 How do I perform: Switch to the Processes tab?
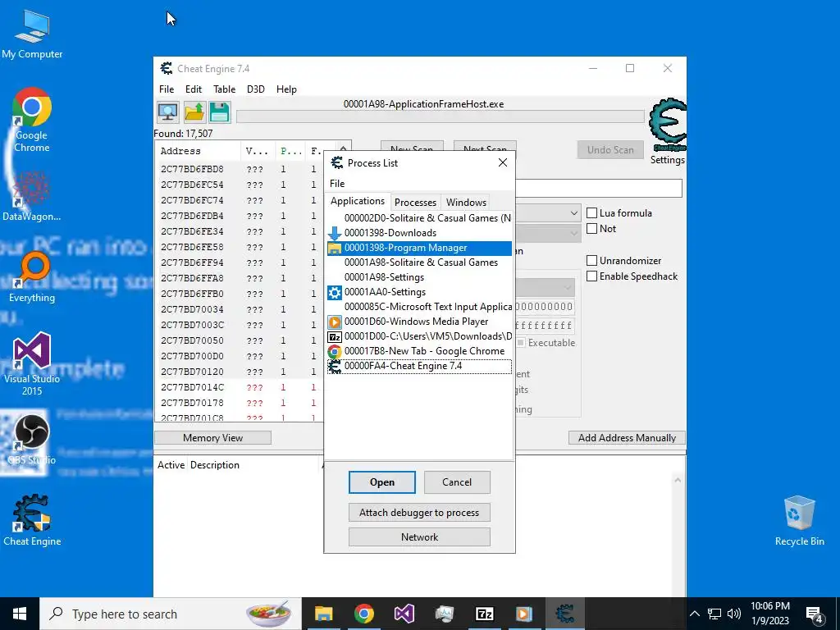(x=415, y=202)
